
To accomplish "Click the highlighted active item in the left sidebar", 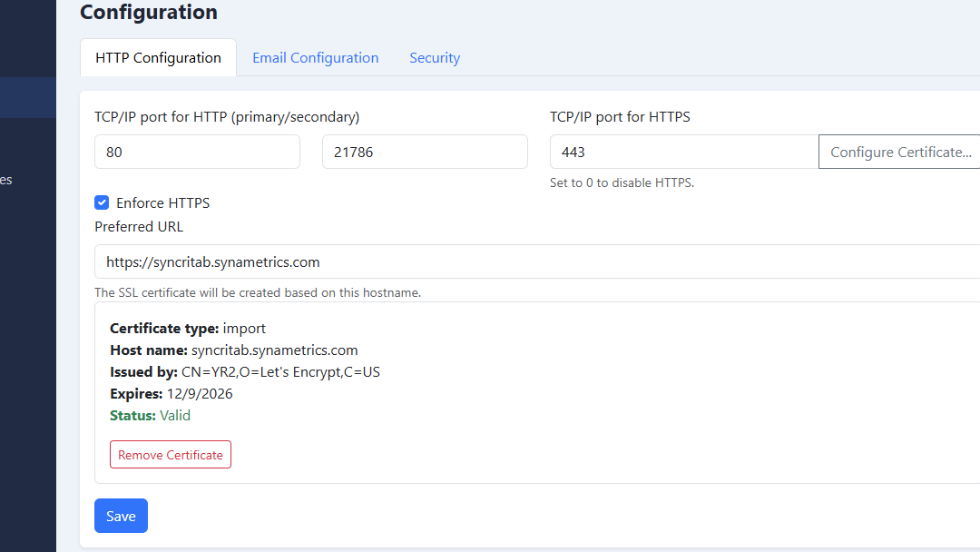I will [28, 97].
